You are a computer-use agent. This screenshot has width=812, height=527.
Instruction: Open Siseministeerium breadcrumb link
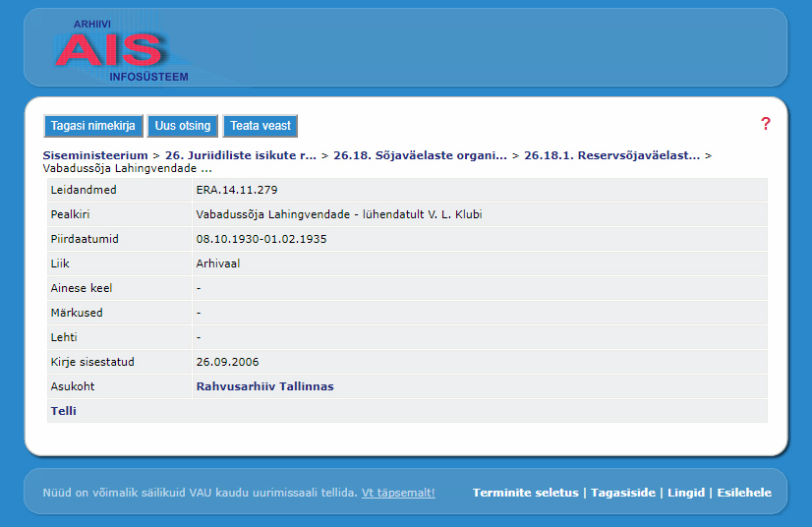pos(95,155)
